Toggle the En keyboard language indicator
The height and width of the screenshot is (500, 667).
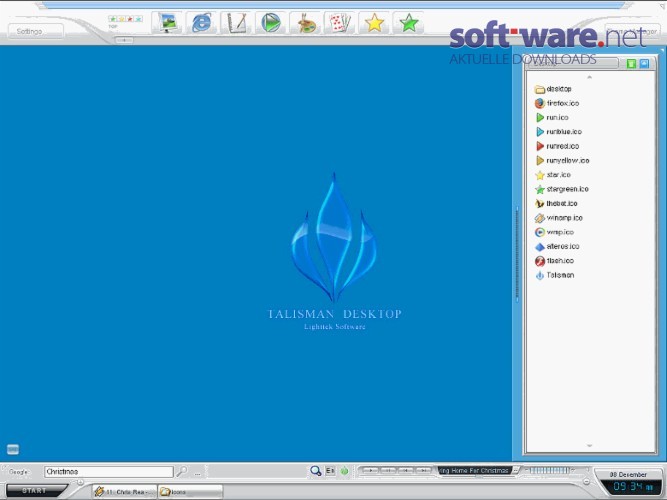(x=330, y=471)
